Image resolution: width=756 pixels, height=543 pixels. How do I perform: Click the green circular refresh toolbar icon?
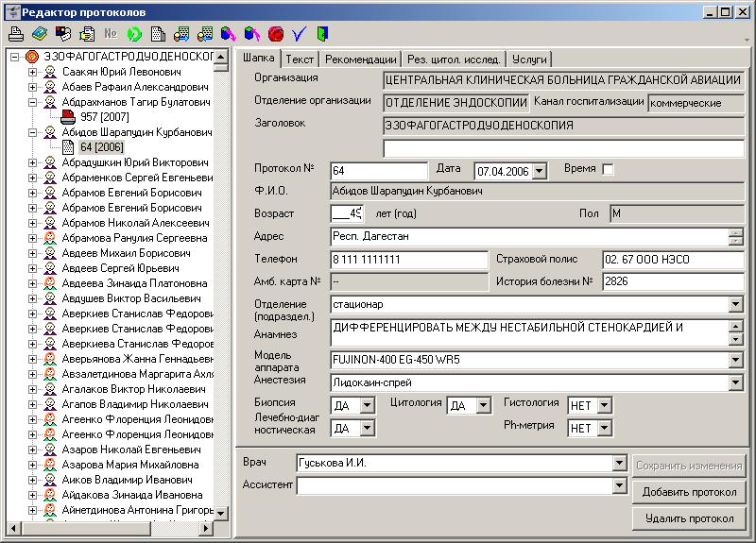click(x=135, y=34)
